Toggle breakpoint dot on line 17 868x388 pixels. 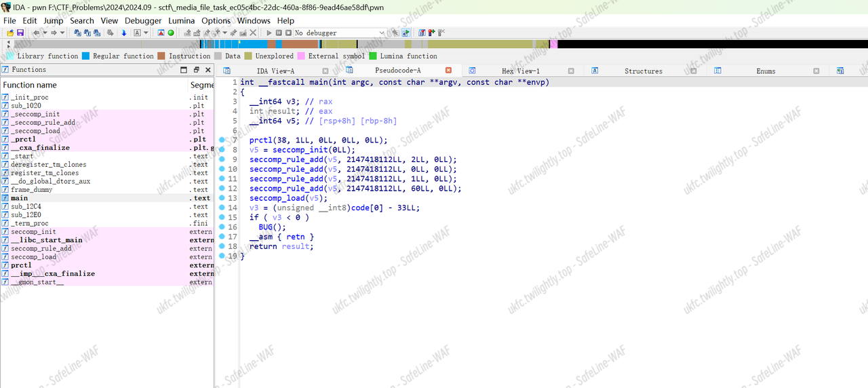[x=222, y=237]
